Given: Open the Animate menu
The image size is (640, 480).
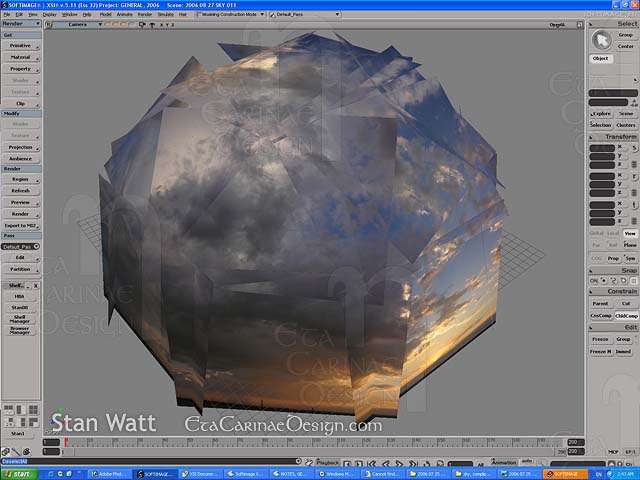Looking at the screenshot, I should (x=124, y=15).
